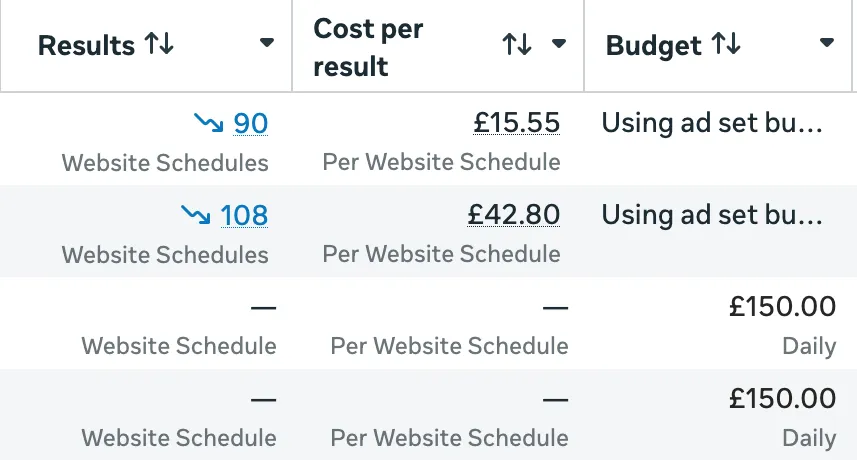This screenshot has height=460, width=857.
Task: Click the Website Schedules label under 90
Action: point(165,162)
